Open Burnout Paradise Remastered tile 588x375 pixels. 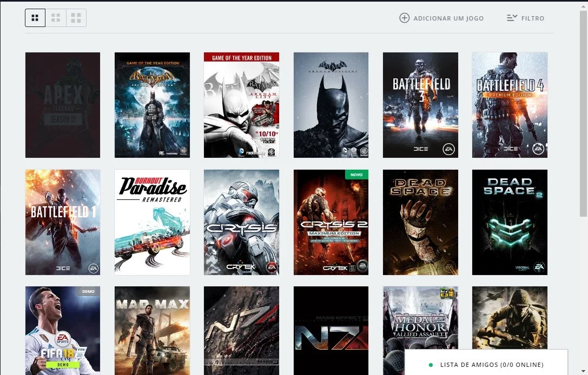point(152,222)
